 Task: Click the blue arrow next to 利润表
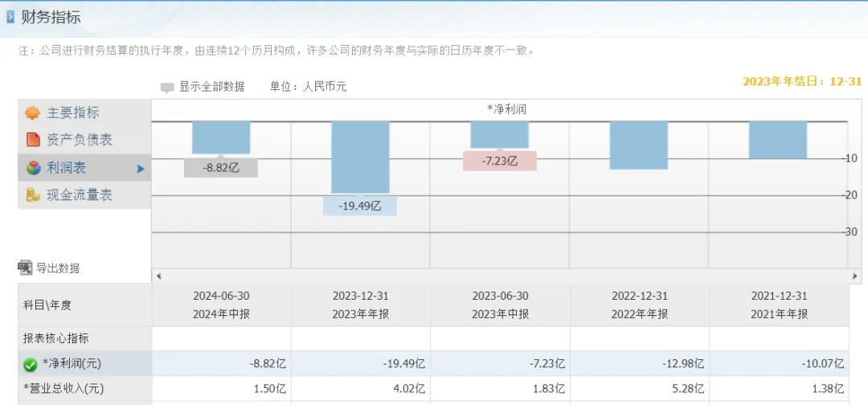coord(141,169)
